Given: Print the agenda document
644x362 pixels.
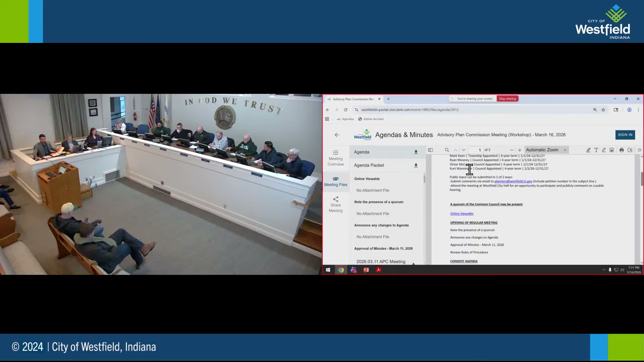Looking at the screenshot, I should (x=622, y=150).
